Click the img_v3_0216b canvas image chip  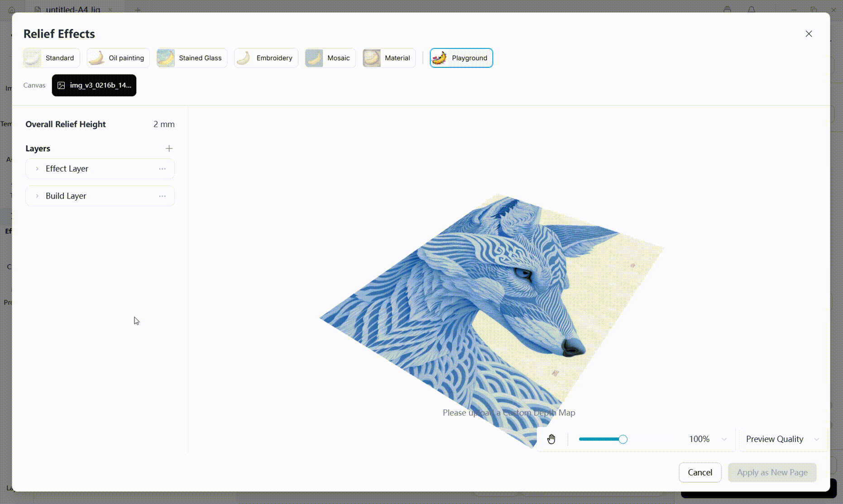(x=94, y=86)
